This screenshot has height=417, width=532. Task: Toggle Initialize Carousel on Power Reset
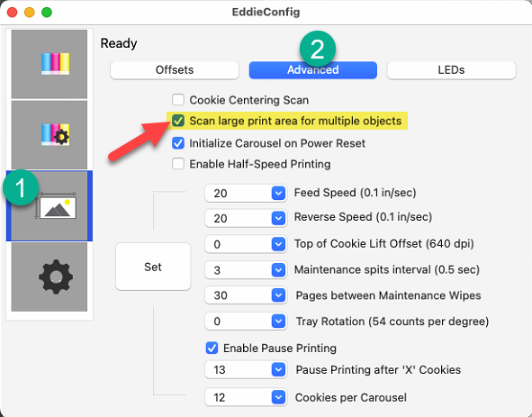click(x=178, y=143)
